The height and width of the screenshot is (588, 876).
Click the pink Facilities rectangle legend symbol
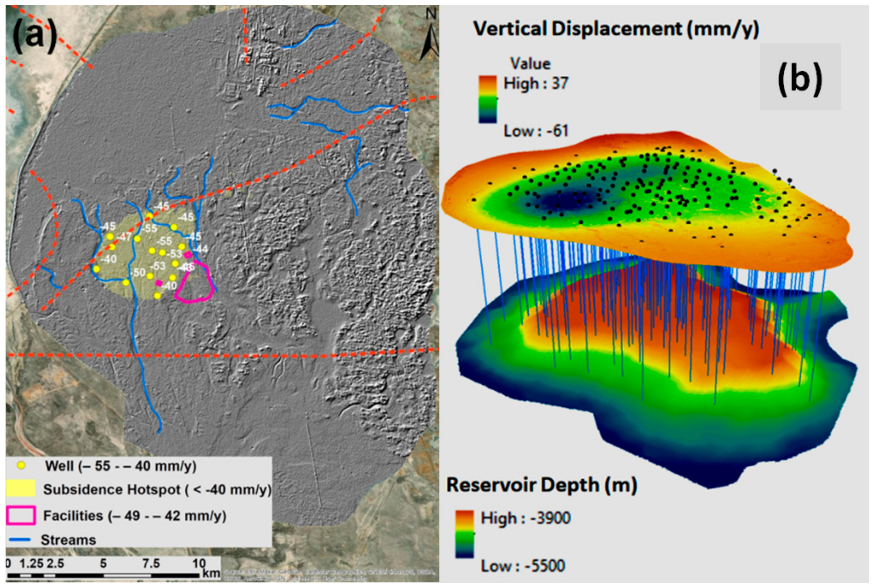[21, 515]
